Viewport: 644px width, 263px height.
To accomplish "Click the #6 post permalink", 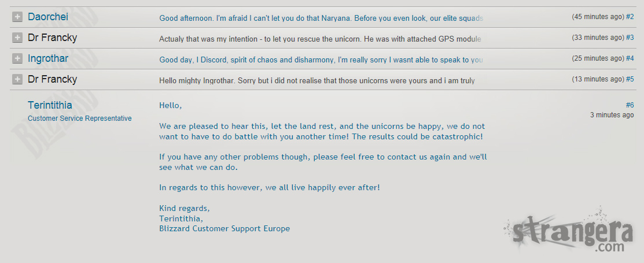I will (x=630, y=105).
